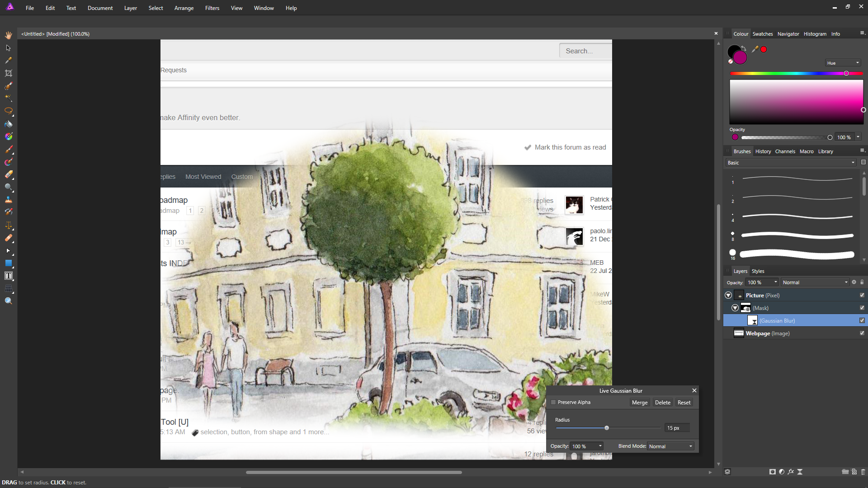Click Add Pixel Layer icon

coord(854,472)
